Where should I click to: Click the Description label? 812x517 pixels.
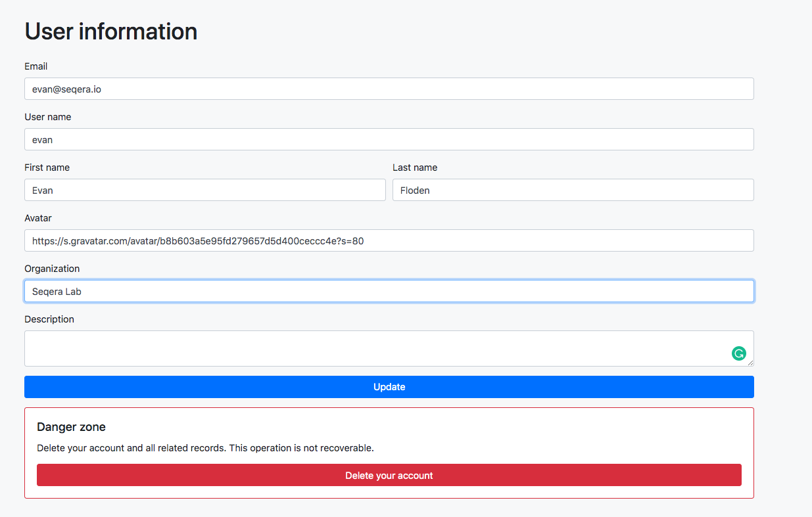click(49, 319)
